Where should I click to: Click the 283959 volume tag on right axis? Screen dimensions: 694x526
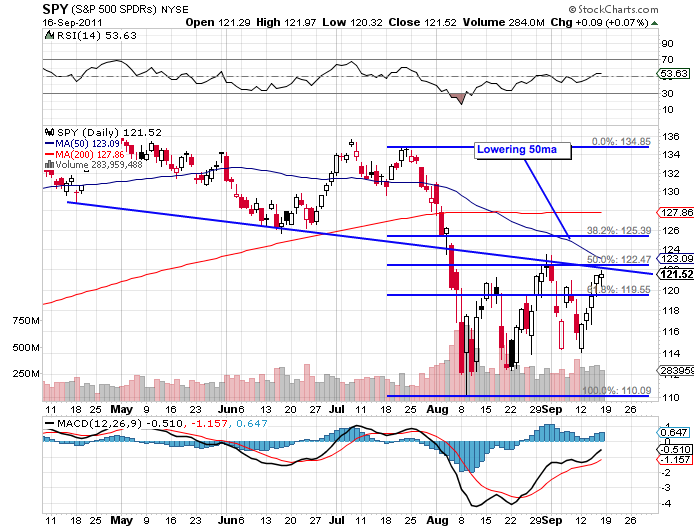[676, 370]
